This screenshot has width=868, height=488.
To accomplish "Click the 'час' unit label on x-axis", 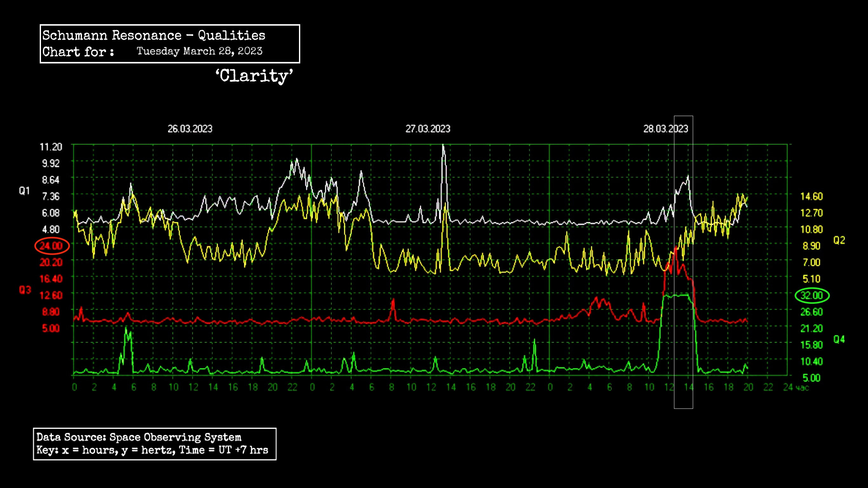I will 803,388.
